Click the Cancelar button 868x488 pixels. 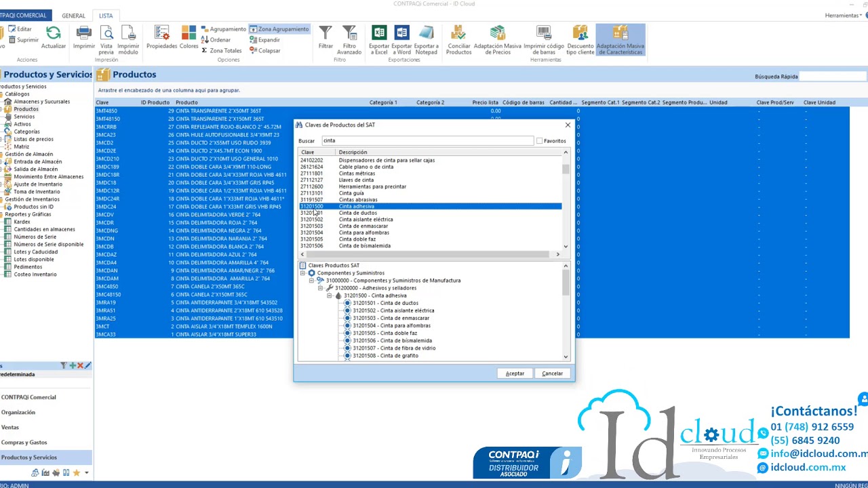(x=552, y=373)
